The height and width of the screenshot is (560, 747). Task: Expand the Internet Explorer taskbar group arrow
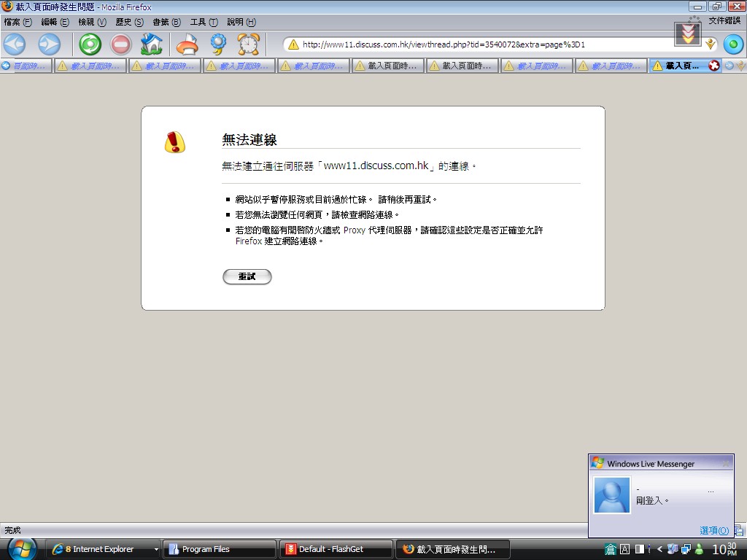pos(155,549)
